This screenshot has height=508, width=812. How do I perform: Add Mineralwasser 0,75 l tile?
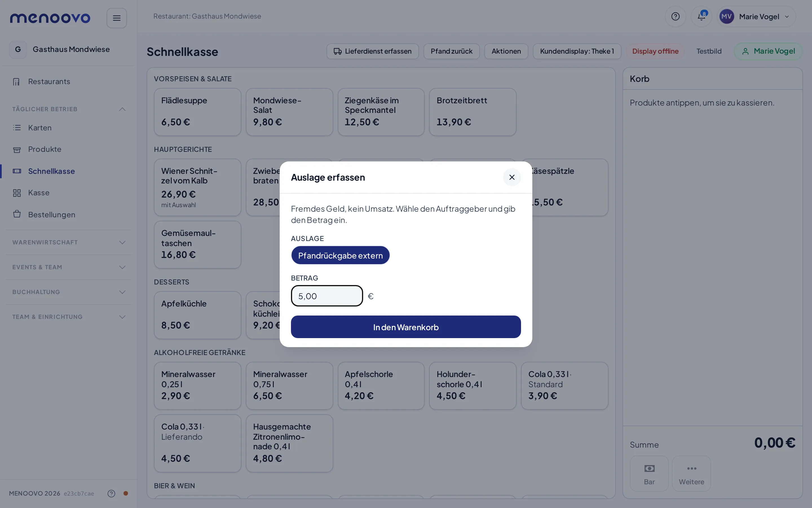[x=289, y=386]
